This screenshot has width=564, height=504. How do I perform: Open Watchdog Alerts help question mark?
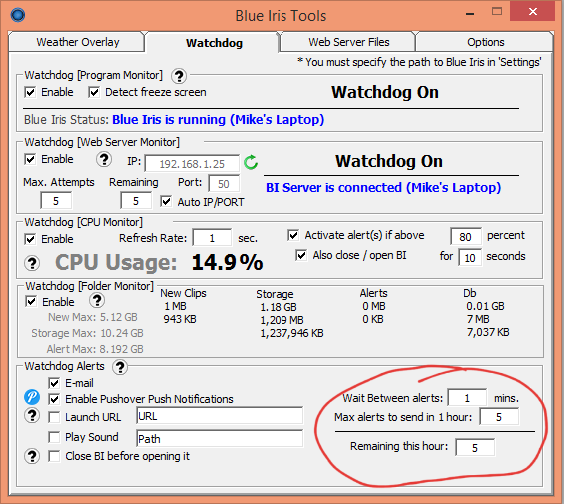(x=120, y=367)
